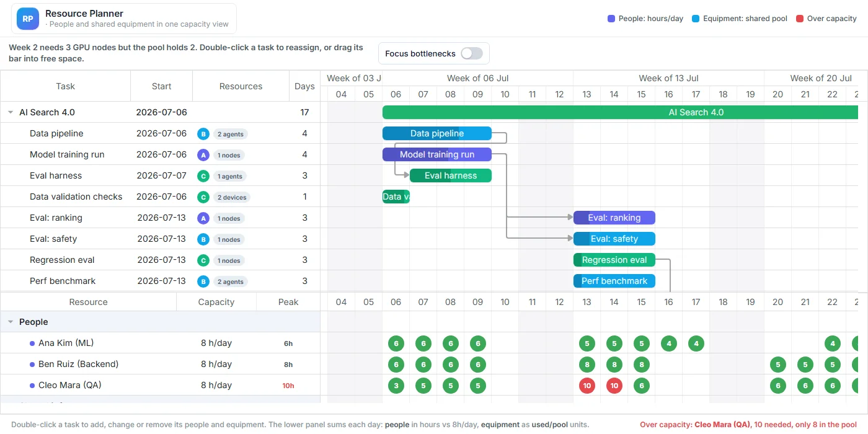Select the Perf benchmark bar in the timeline
868x434 pixels.
[614, 281]
